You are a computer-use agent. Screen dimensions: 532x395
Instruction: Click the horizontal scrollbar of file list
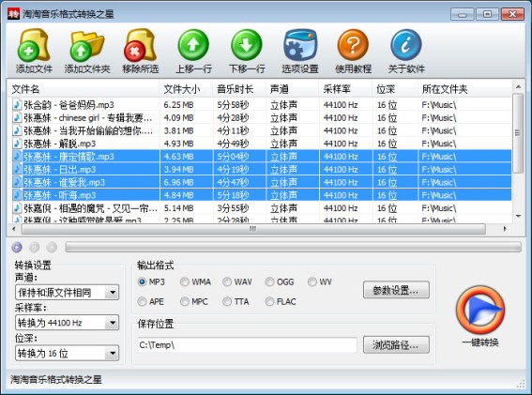(x=253, y=229)
